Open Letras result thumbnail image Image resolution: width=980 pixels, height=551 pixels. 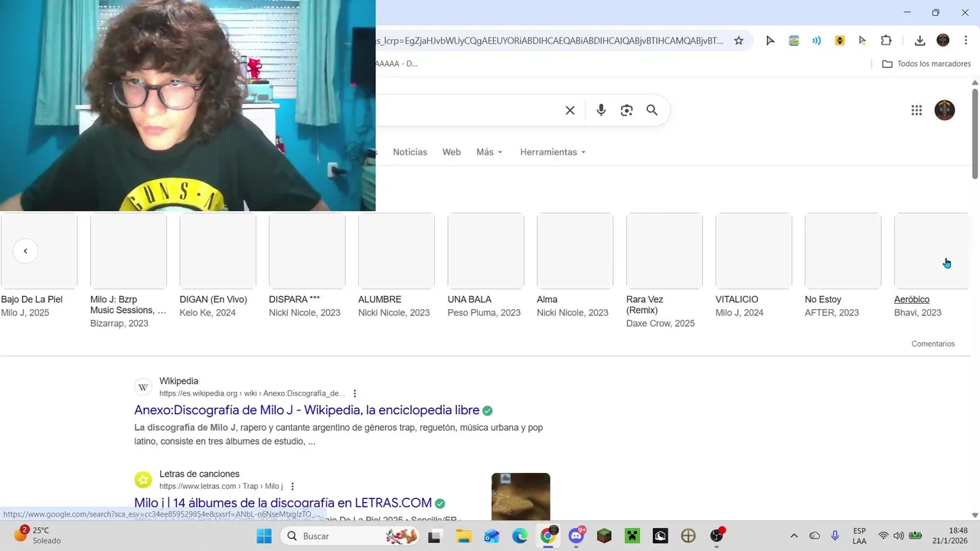click(x=521, y=497)
